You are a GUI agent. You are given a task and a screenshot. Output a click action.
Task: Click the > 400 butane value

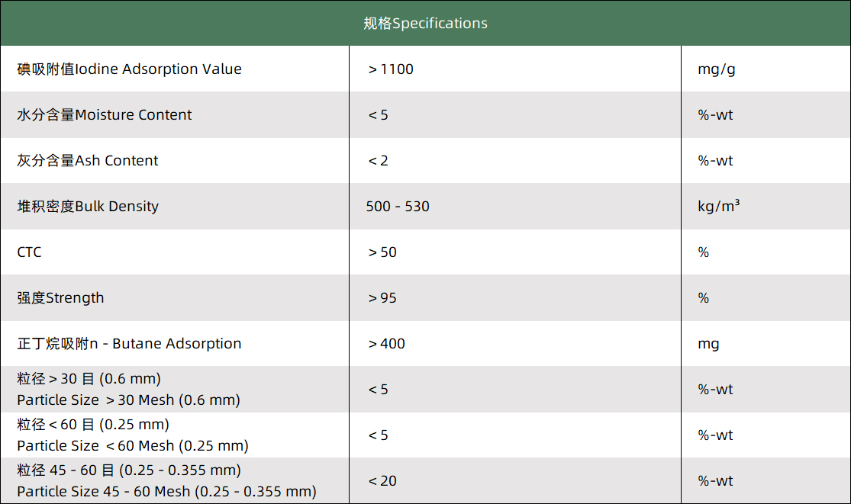point(387,344)
